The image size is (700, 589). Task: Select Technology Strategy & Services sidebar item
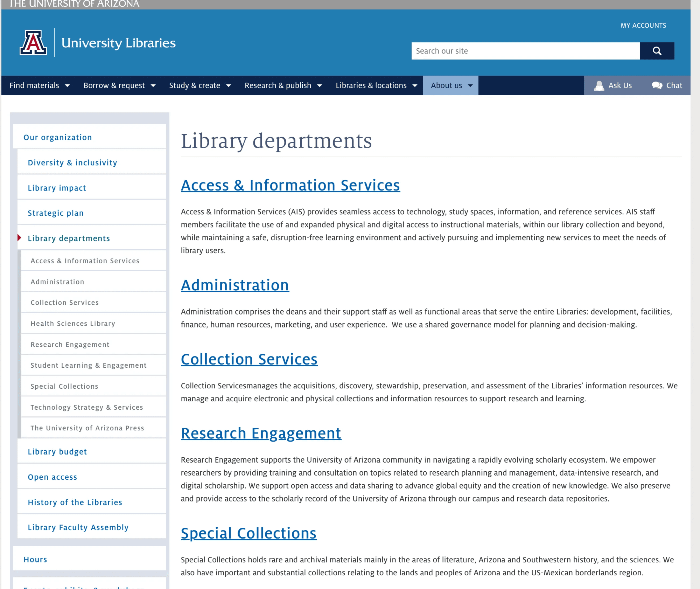pyautogui.click(x=94, y=407)
